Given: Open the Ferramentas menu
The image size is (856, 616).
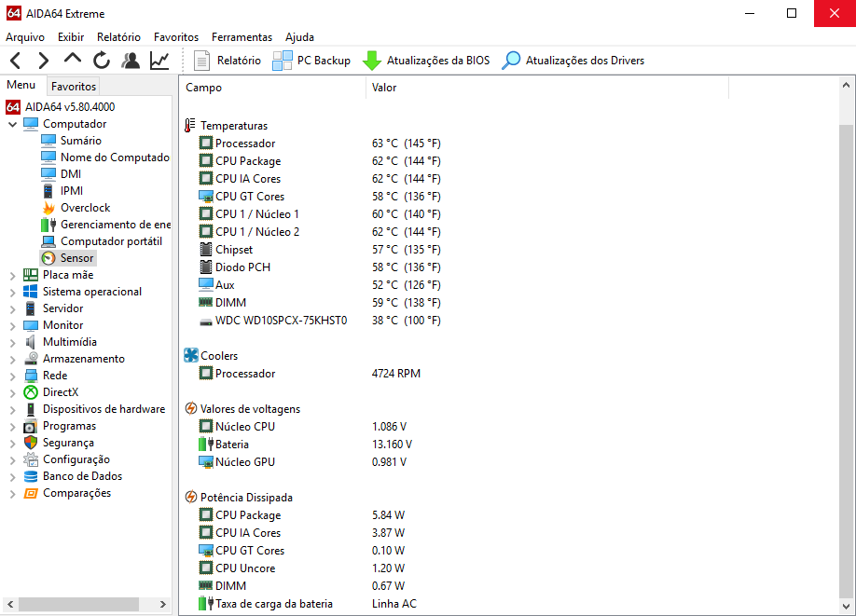Looking at the screenshot, I should click(242, 37).
